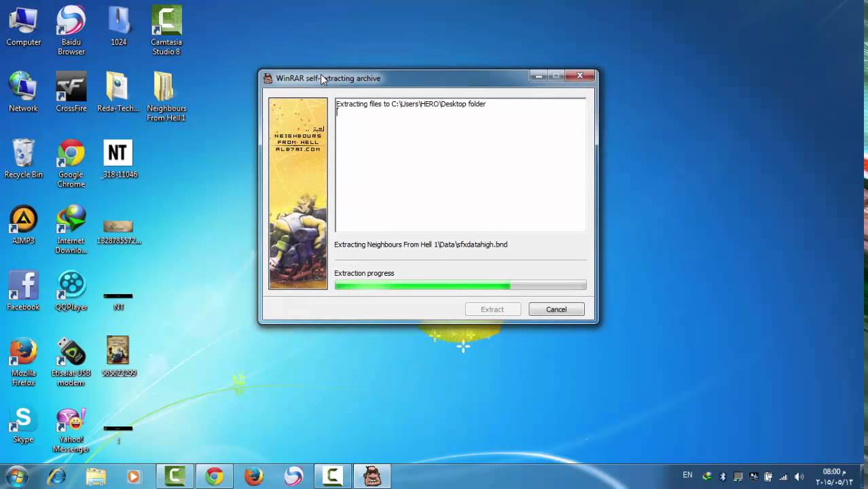868x489 pixels.
Task: Select the QQPlayer desktop shortcut
Action: pyautogui.click(x=71, y=291)
